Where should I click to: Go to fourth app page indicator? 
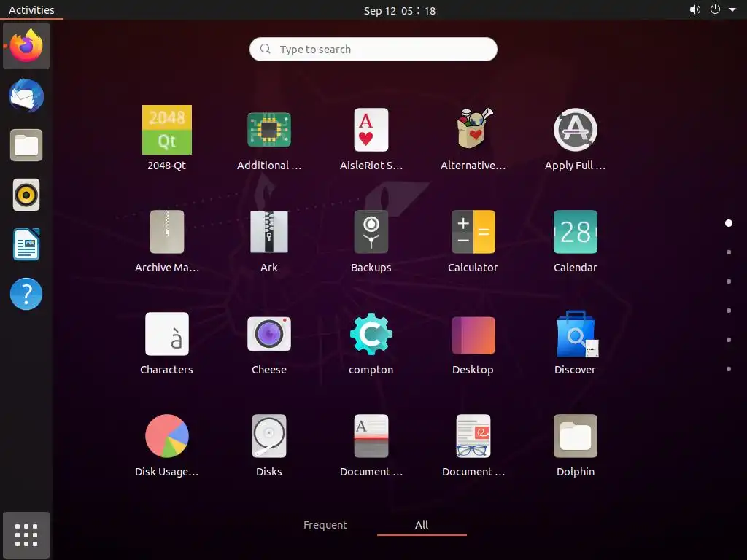(x=729, y=311)
